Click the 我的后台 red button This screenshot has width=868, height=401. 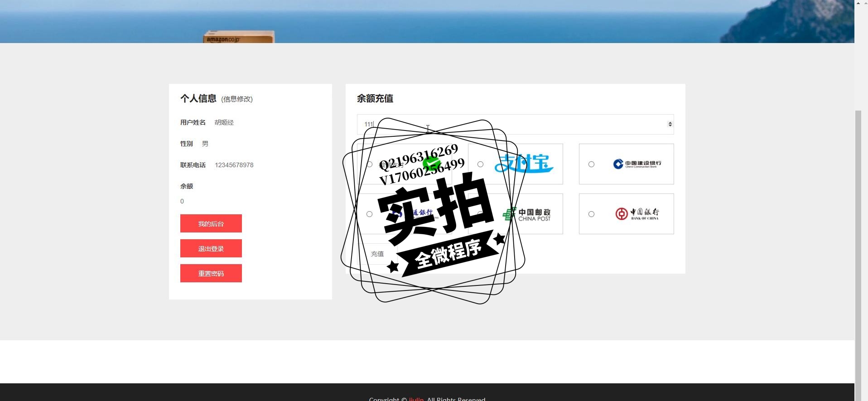click(x=211, y=223)
